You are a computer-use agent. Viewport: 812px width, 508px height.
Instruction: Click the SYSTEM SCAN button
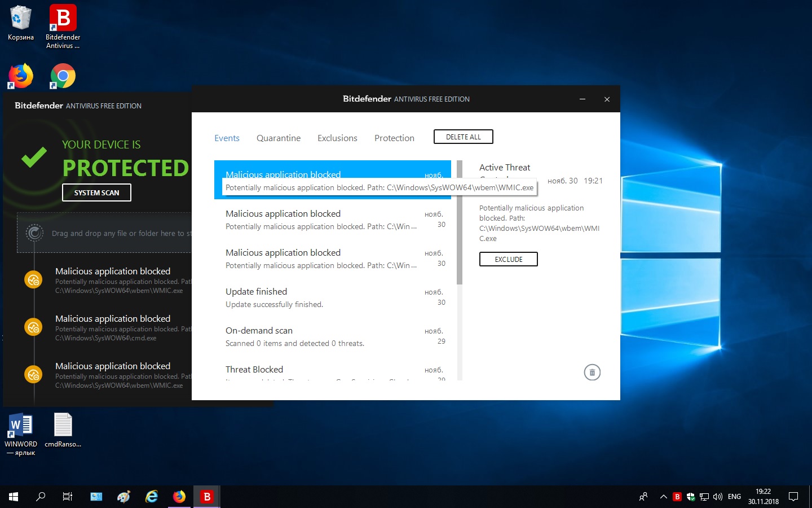pyautogui.click(x=96, y=192)
